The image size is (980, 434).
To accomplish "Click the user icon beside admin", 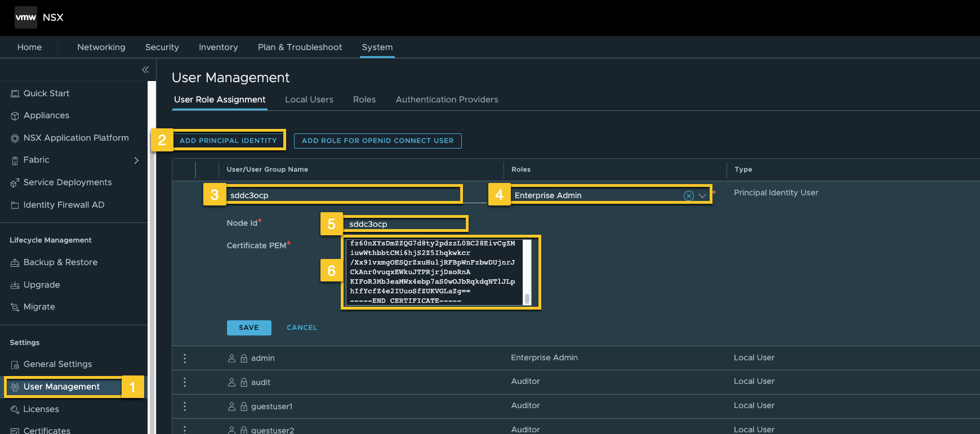I will point(231,358).
